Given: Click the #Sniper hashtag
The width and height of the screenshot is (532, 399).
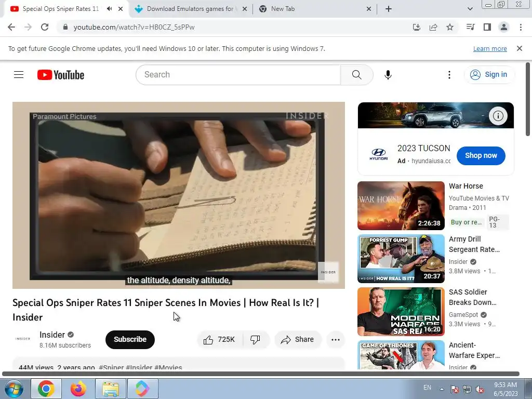Looking at the screenshot, I should click(x=111, y=367).
